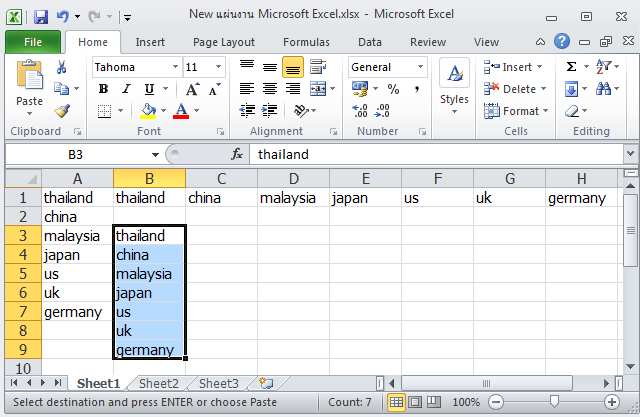Open the Tahoma font name dropdown
Viewport: 640px width, 417px height.
tap(173, 67)
